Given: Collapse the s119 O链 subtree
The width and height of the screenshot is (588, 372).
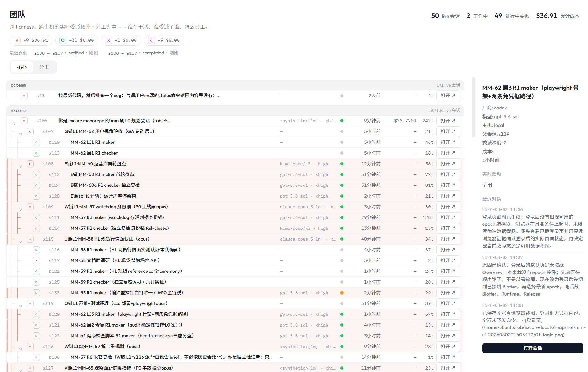Looking at the screenshot, I should (20, 306).
